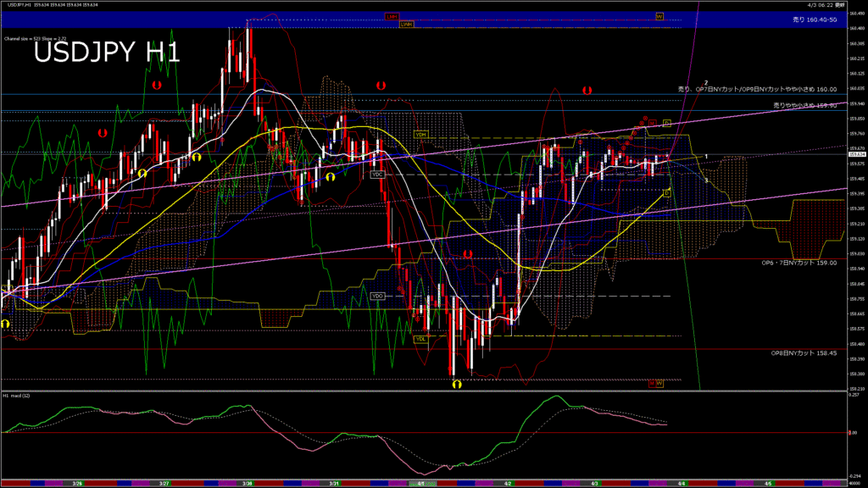868x488 pixels.
Task: Click the 3/28 date on the time axis
Action: (x=247, y=483)
